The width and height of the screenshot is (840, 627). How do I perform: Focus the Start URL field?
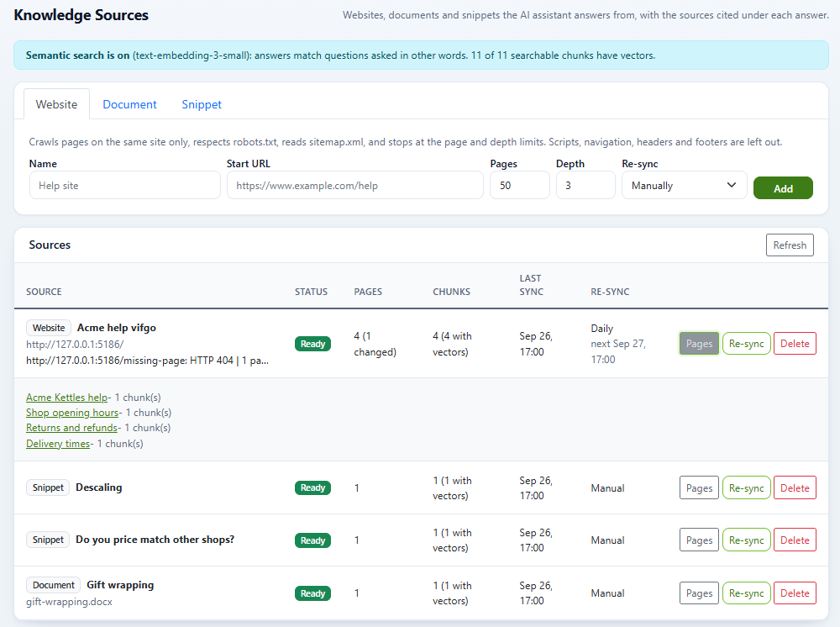[355, 186]
